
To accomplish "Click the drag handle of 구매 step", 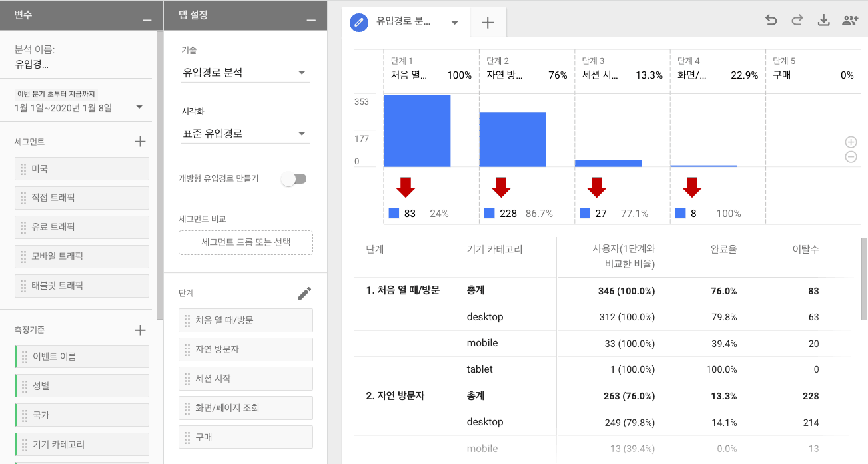I will coord(187,437).
